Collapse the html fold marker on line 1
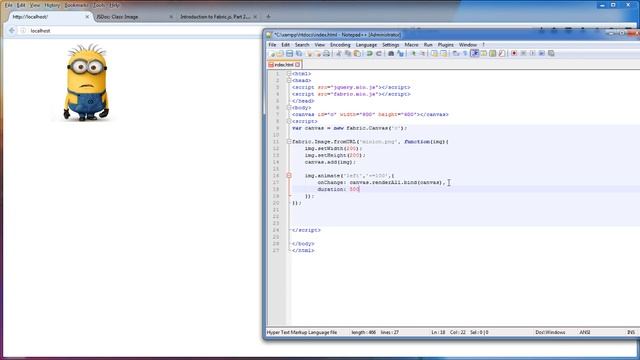This screenshot has height=360, width=640. coord(289,74)
